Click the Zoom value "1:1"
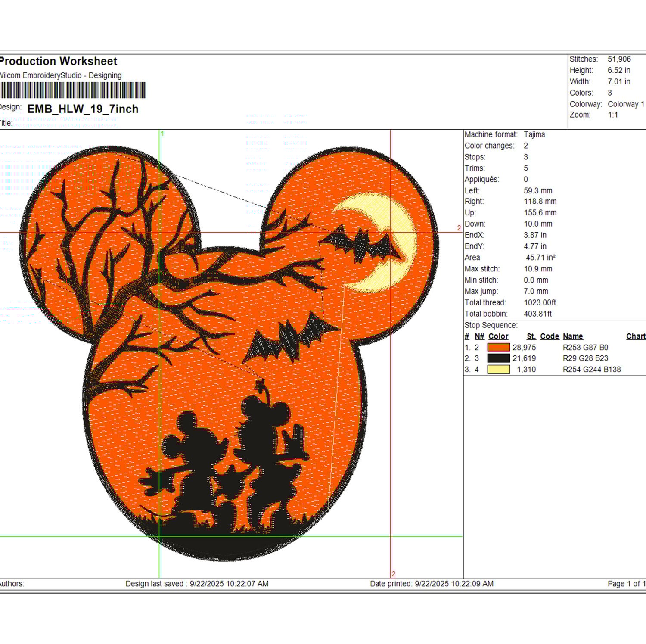This screenshot has height=644, width=646. 613,115
